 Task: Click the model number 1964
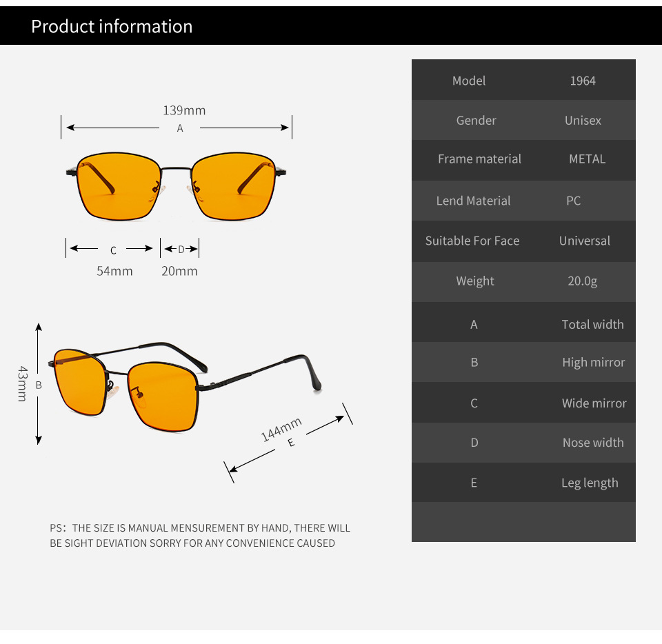tap(583, 81)
